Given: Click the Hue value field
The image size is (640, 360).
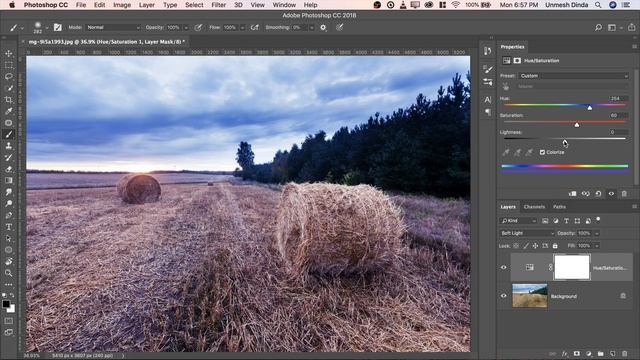Looking at the screenshot, I should pyautogui.click(x=618, y=98).
